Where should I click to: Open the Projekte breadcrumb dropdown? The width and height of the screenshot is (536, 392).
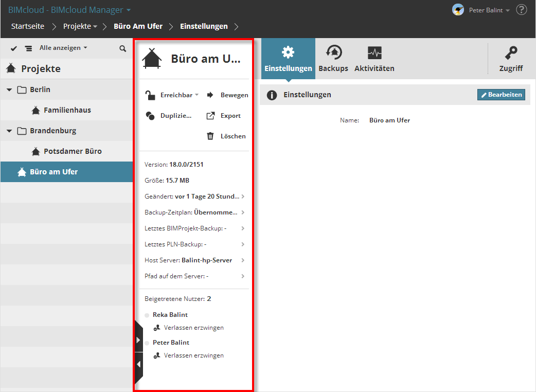(80, 26)
